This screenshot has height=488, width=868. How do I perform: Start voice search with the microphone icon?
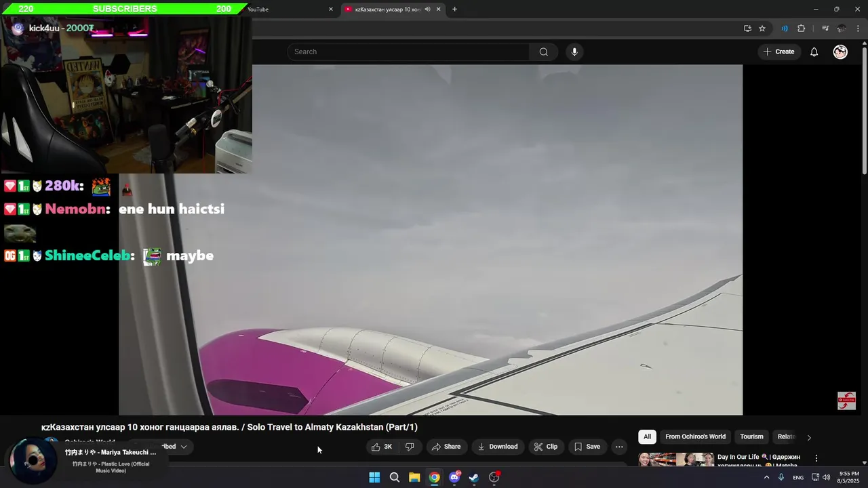pyautogui.click(x=574, y=52)
